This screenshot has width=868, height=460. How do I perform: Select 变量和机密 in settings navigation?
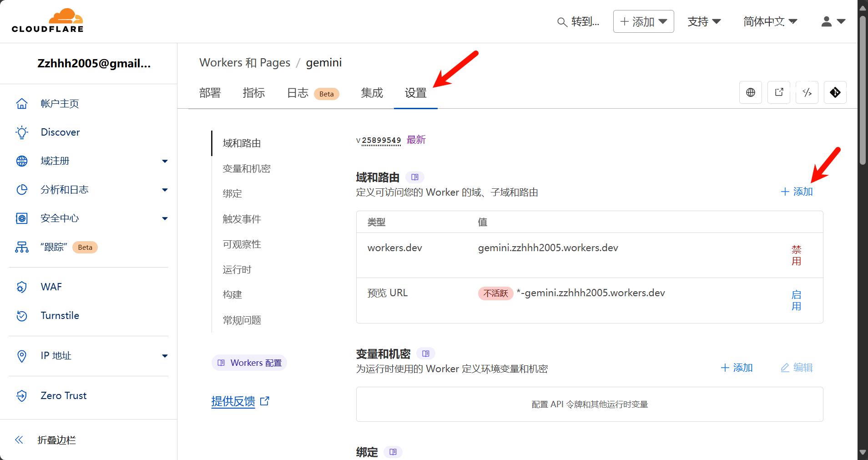click(x=247, y=169)
